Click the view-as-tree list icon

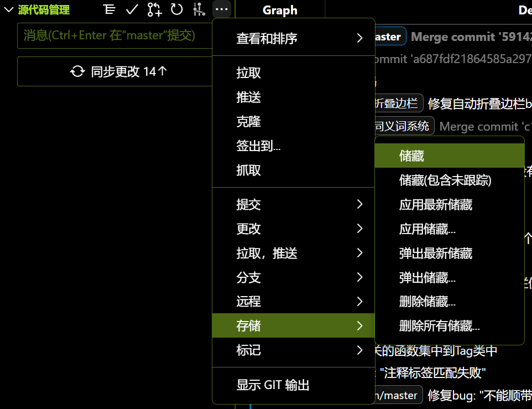[109, 9]
